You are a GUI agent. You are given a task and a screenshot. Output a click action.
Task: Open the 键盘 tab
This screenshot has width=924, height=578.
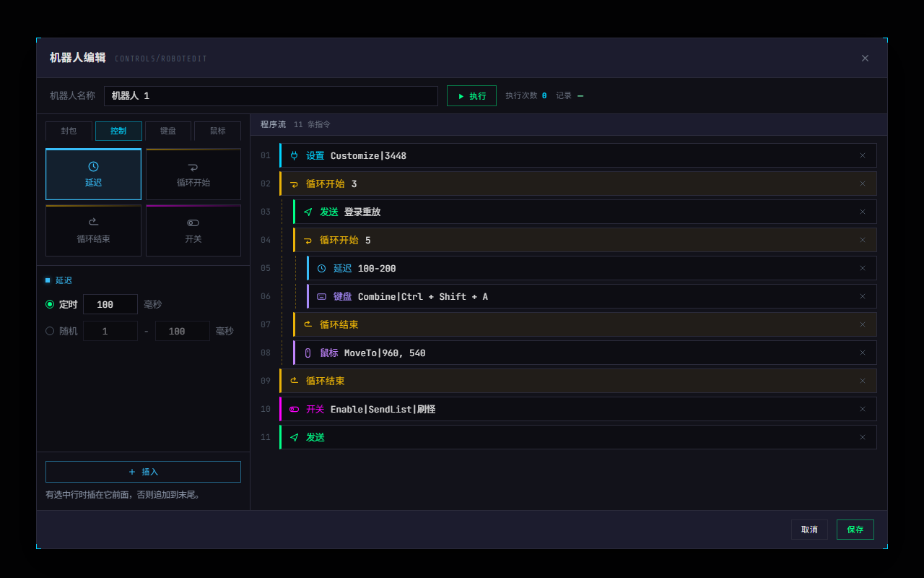168,131
